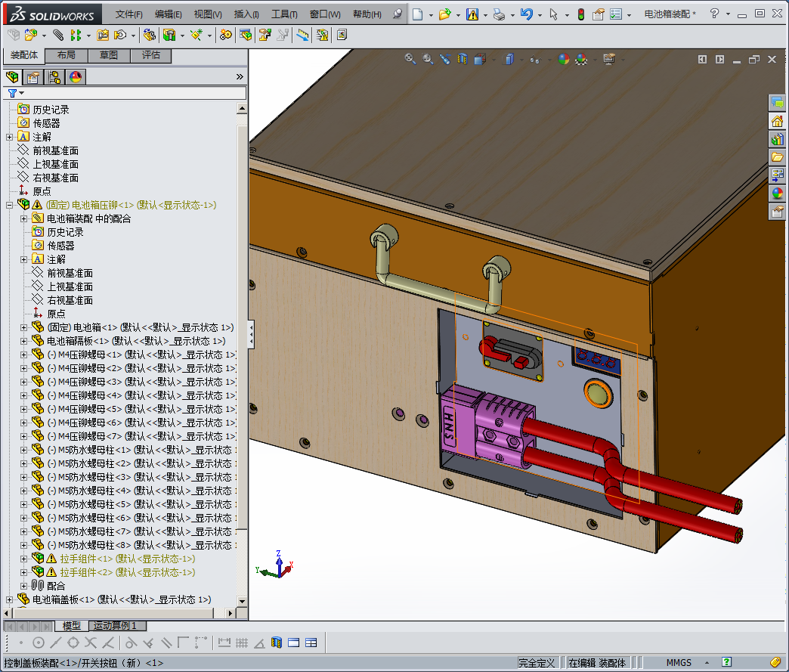The image size is (789, 672).
Task: Click the search pin icon beside 帮助 menu
Action: coord(398,14)
